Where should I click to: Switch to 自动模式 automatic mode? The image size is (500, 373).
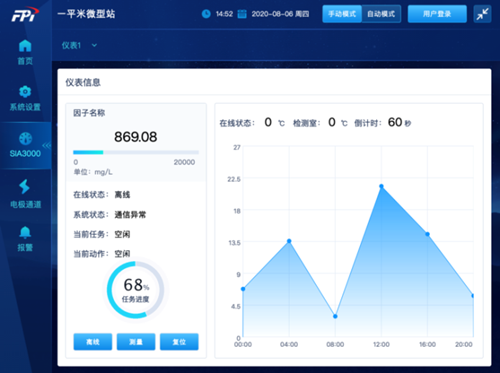tap(381, 14)
